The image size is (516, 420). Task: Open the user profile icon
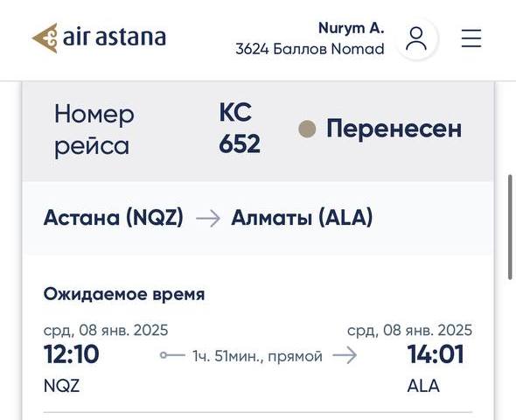(416, 38)
